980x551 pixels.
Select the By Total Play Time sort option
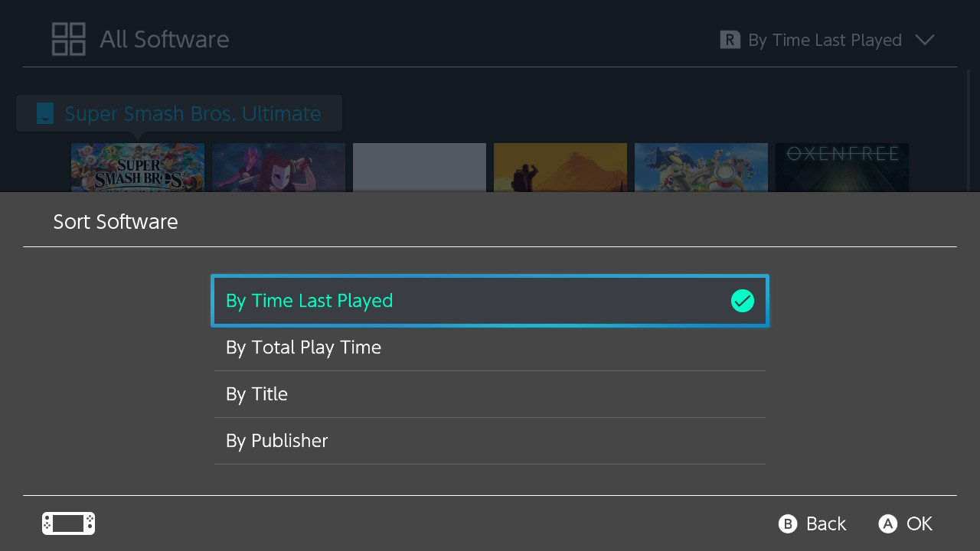[x=490, y=347]
